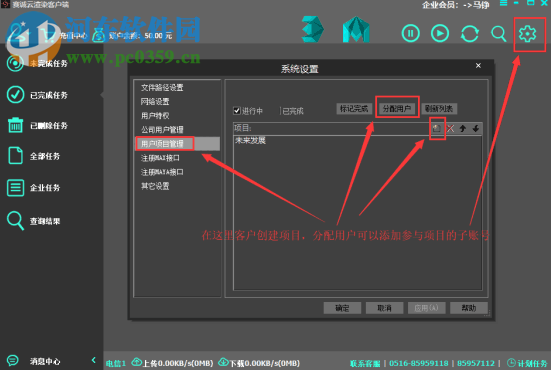Viewport: 555px width, 372px height.
Task: Click the pause tasks icon
Action: click(411, 34)
